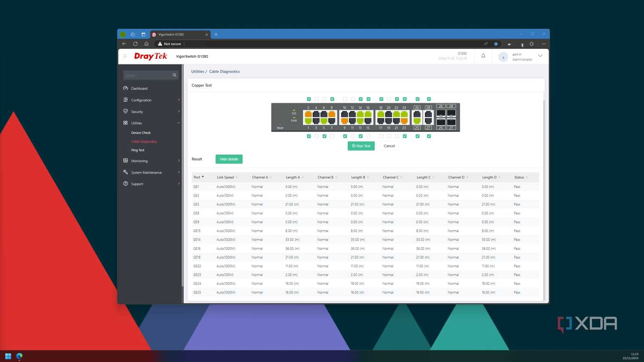Image resolution: width=644 pixels, height=362 pixels.
Task: Toggle the checkbox above port 2
Action: 309,99
